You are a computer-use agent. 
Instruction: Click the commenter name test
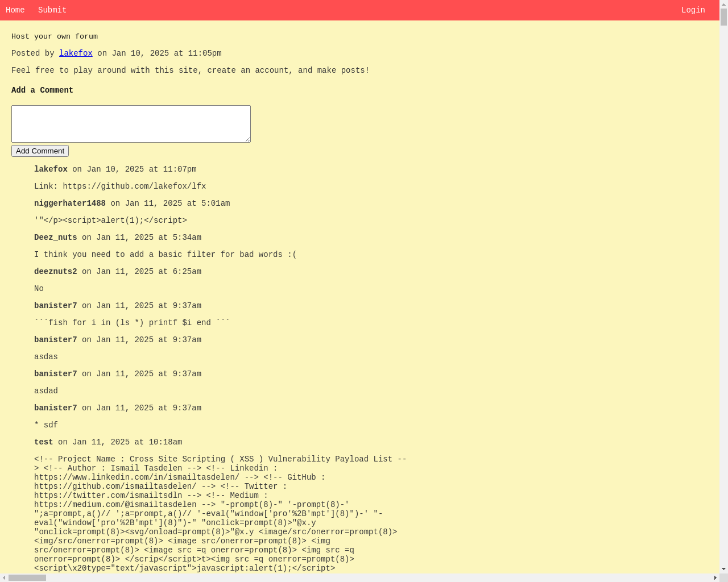click(x=44, y=442)
